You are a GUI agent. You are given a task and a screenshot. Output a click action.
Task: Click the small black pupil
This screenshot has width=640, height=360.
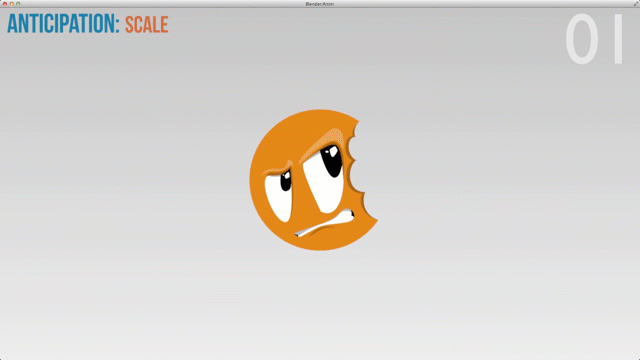click(x=286, y=181)
